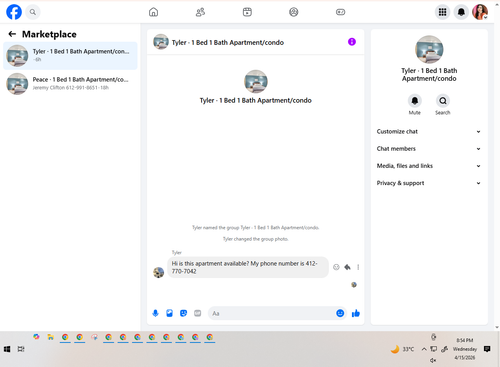Go to the Home feed icon
The width and height of the screenshot is (500, 367).
click(153, 12)
